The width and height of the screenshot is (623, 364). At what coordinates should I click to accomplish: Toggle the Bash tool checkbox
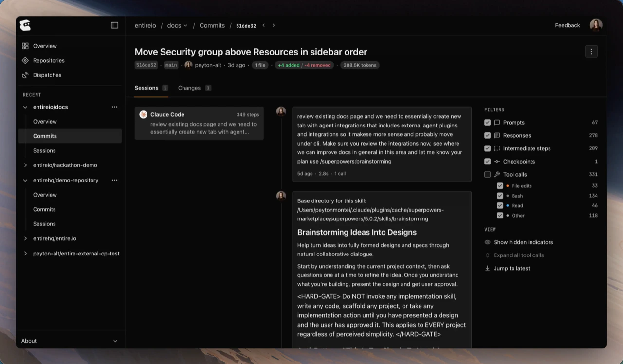tap(500, 196)
